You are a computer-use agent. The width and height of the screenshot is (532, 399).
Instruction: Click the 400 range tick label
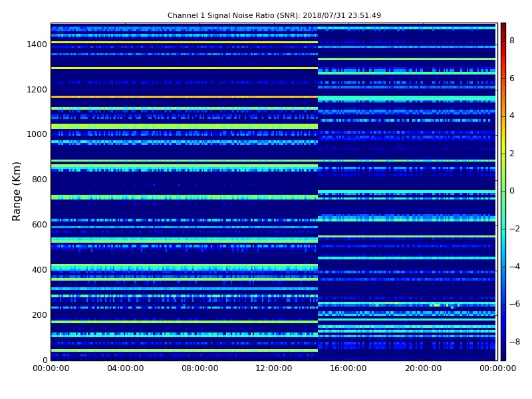tap(39, 270)
